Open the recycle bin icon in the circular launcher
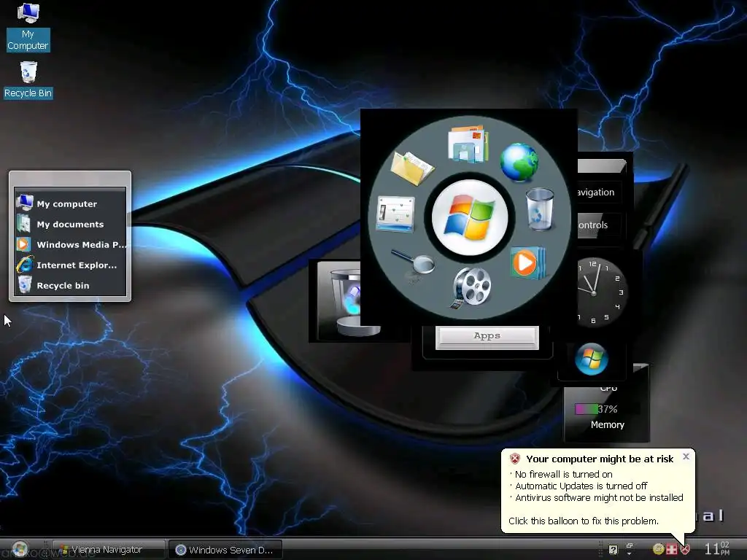Image resolution: width=747 pixels, height=560 pixels. coord(540,209)
